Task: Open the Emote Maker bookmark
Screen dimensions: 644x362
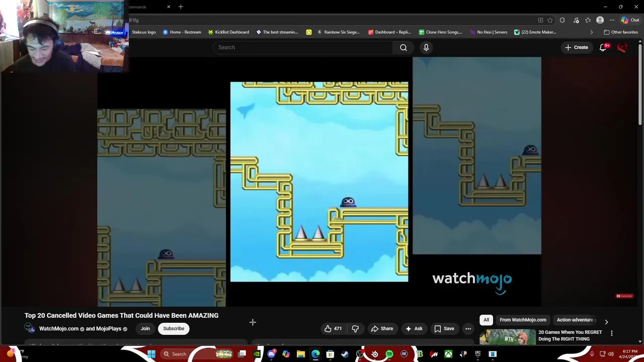Action: [535, 32]
